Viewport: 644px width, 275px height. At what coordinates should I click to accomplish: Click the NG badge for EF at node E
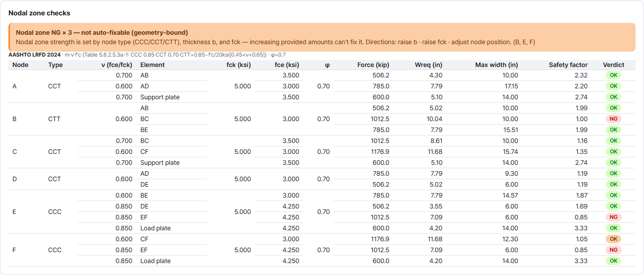coord(613,217)
